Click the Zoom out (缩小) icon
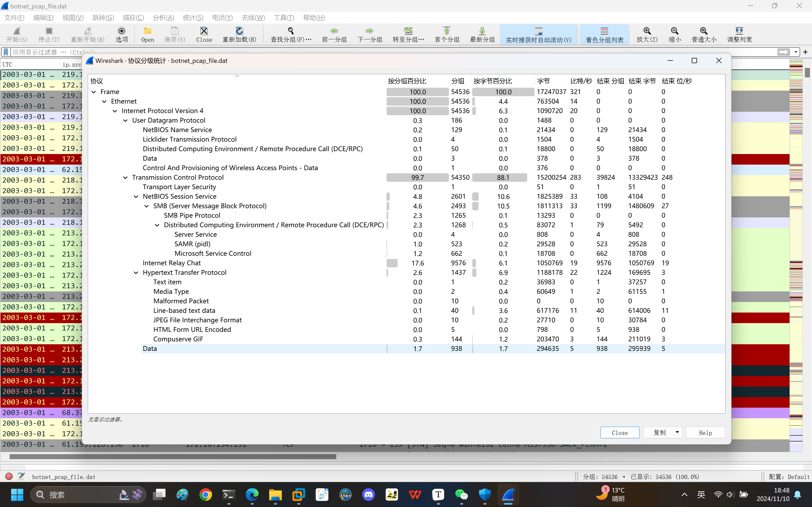The image size is (812, 507). coord(675,31)
